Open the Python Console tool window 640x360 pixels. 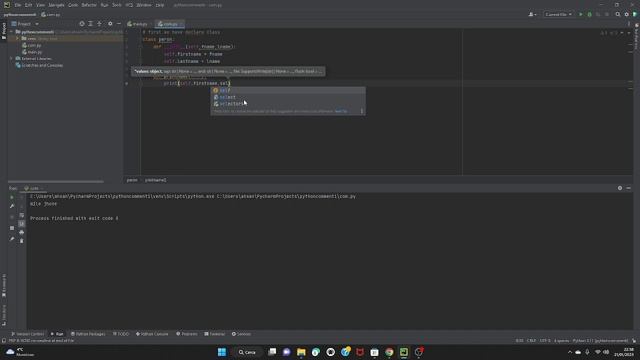pyautogui.click(x=152, y=334)
